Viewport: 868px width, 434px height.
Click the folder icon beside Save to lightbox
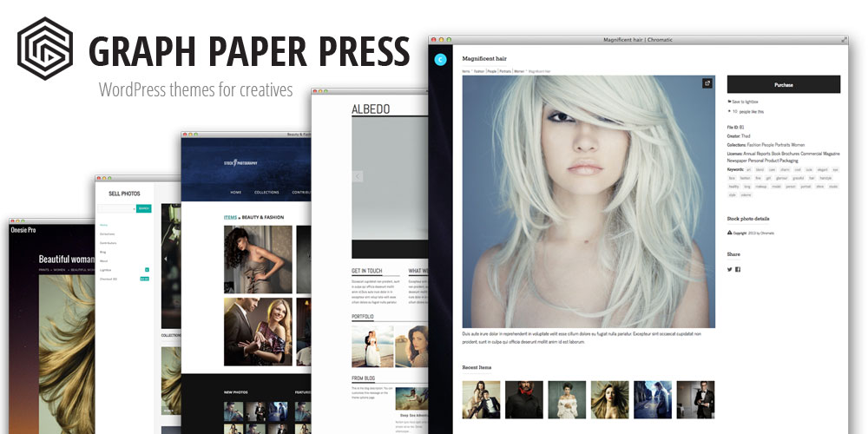(x=729, y=102)
